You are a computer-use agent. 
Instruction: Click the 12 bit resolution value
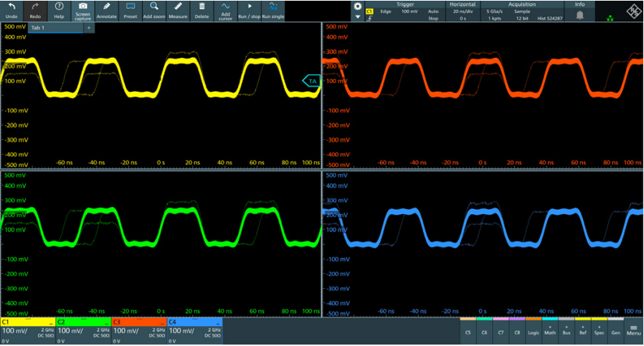pos(522,19)
